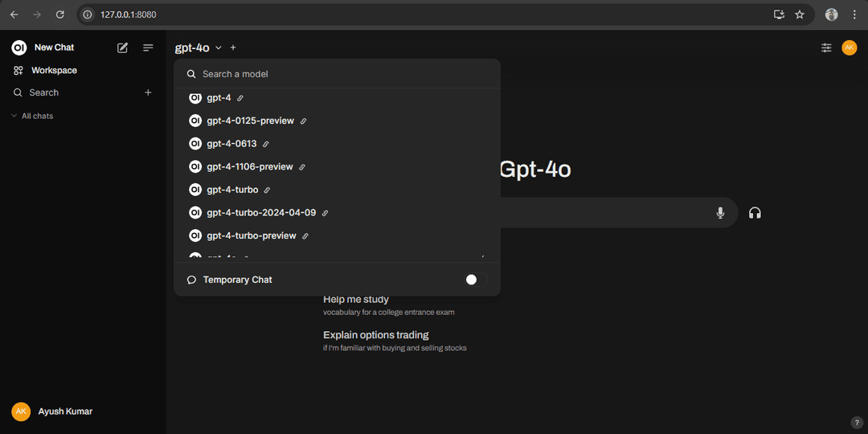Collapse the sidebar using the menu icon
The image size is (868, 434).
coord(148,48)
